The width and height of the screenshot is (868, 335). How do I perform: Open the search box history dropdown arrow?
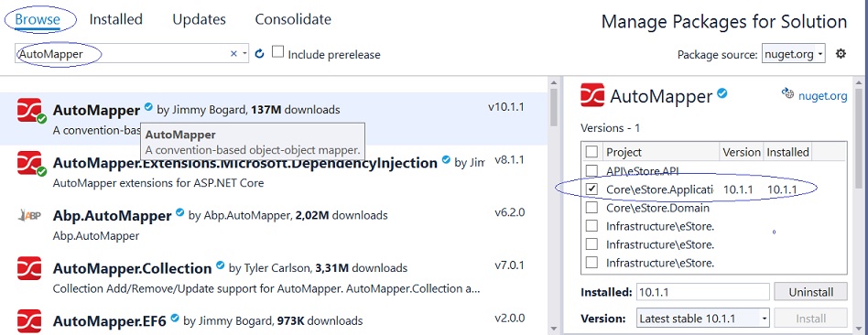244,54
